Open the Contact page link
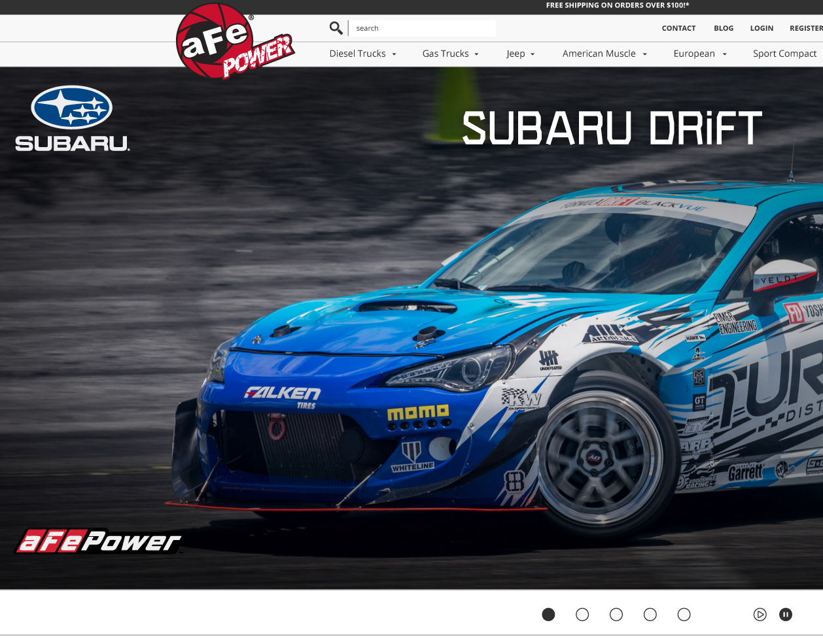This screenshot has height=644, width=823. click(678, 28)
